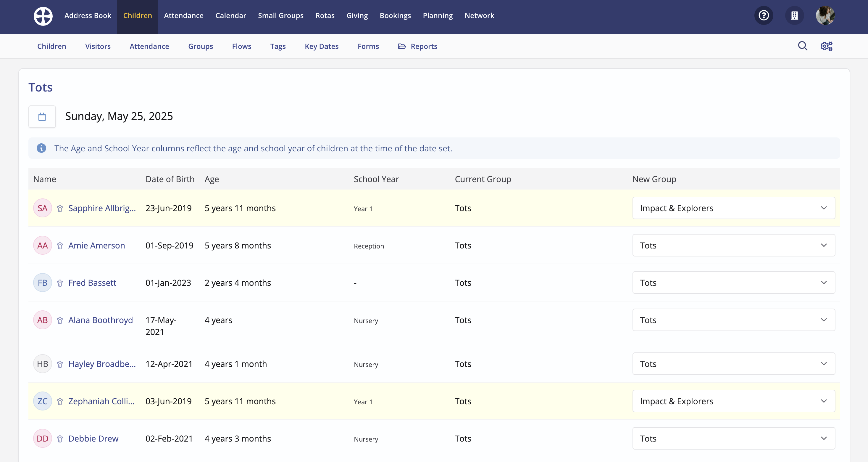This screenshot has height=462, width=868.
Task: Click the building organisation icon
Action: 794,15
